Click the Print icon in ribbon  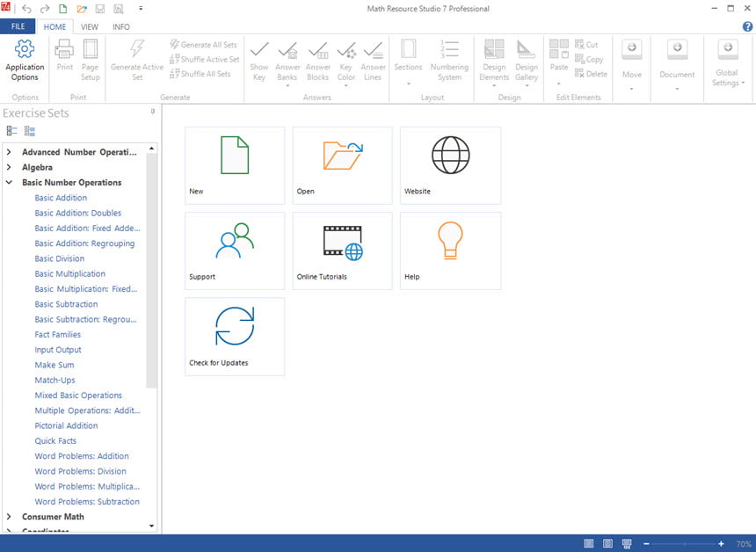(64, 48)
